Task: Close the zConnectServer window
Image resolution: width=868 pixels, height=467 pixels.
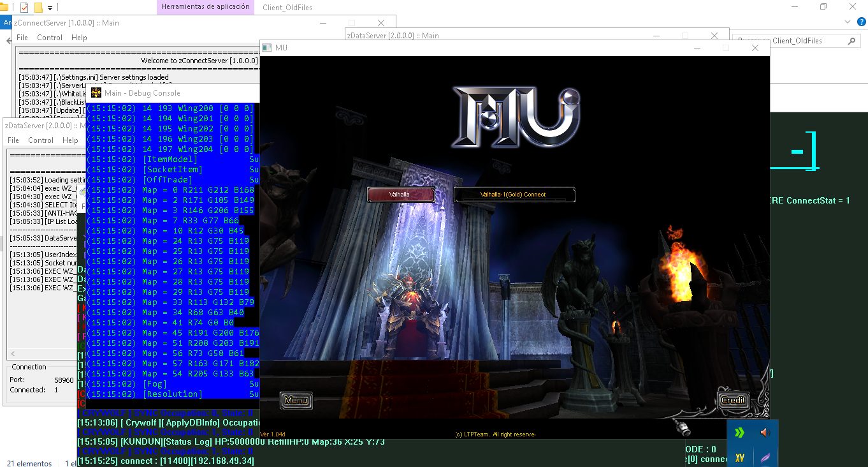Action: pyautogui.click(x=381, y=23)
